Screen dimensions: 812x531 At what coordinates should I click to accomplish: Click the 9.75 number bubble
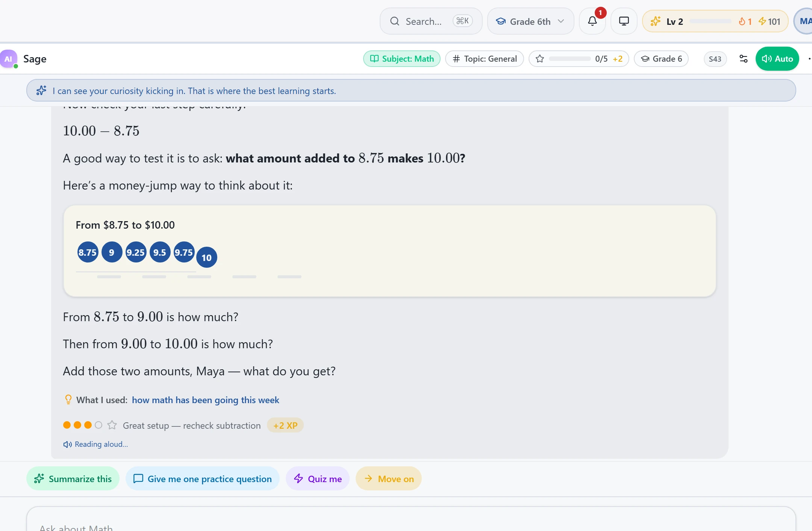tap(184, 252)
